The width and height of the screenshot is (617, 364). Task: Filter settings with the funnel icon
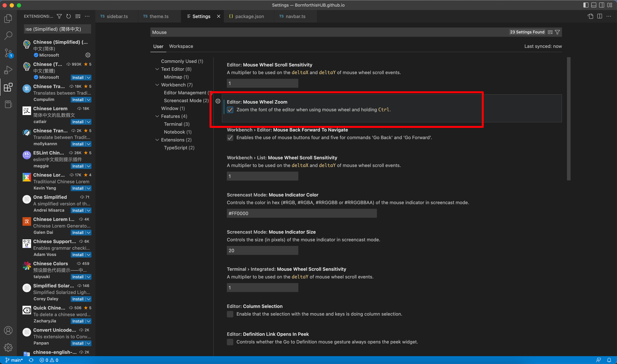tap(557, 32)
